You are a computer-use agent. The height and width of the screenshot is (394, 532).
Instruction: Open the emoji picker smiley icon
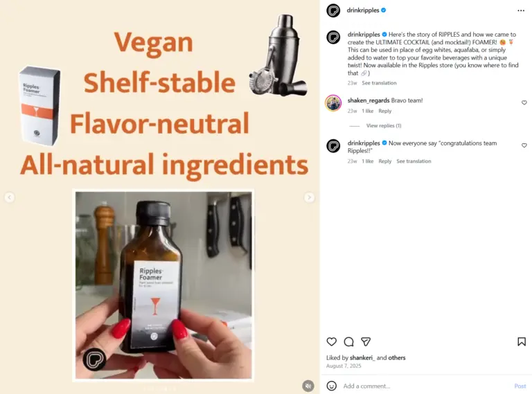click(x=332, y=386)
